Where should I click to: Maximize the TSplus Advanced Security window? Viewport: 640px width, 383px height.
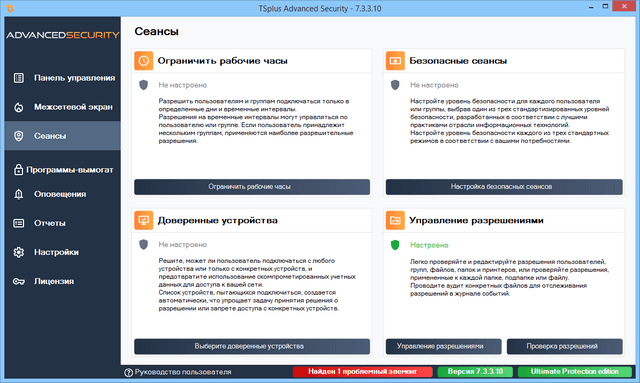coord(605,7)
